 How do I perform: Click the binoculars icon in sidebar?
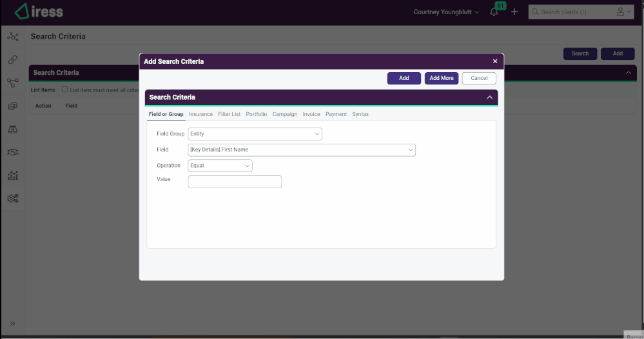click(12, 129)
